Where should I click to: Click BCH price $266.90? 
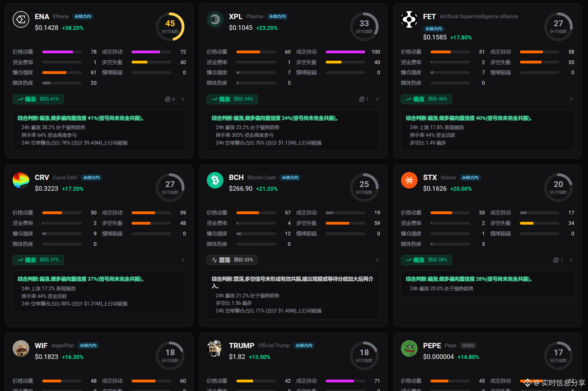pos(241,189)
